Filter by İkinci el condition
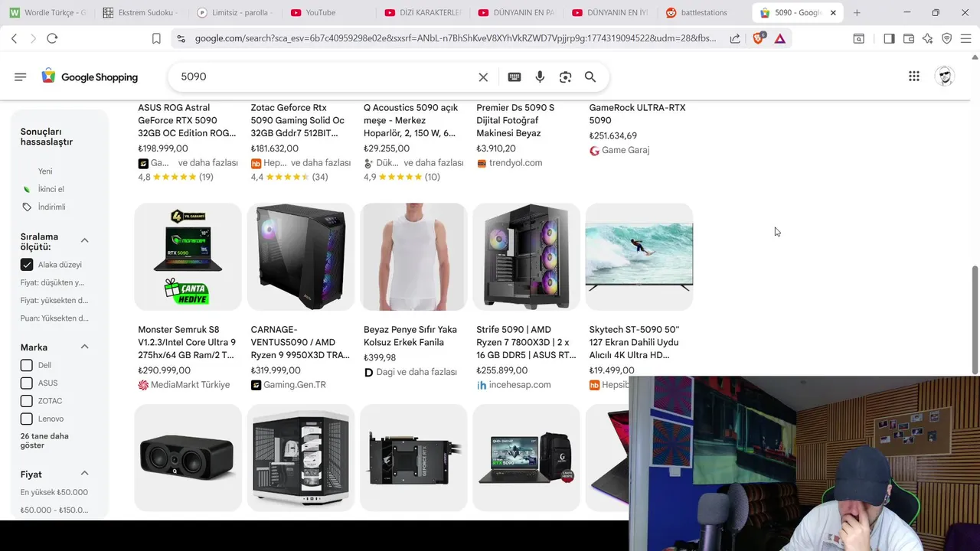Image resolution: width=980 pixels, height=551 pixels. click(x=51, y=189)
